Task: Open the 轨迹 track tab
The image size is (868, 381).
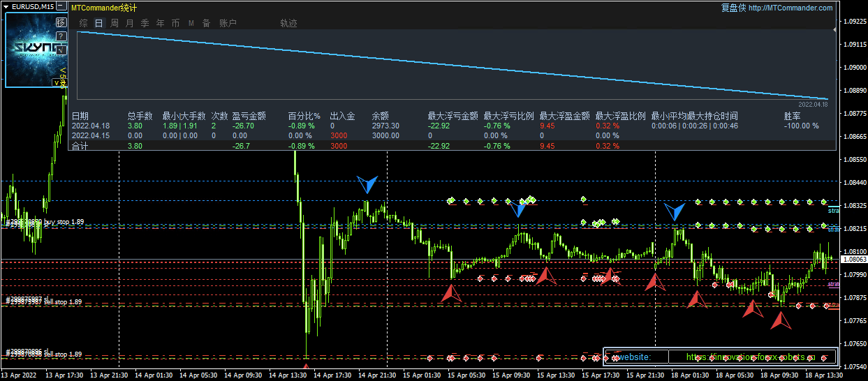Action: (x=288, y=23)
